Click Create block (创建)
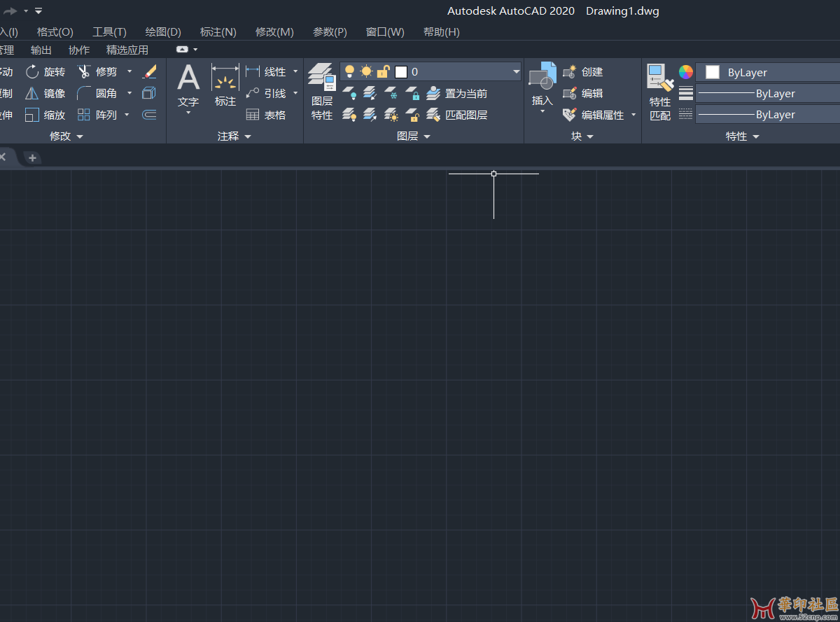840x622 pixels. coord(583,71)
